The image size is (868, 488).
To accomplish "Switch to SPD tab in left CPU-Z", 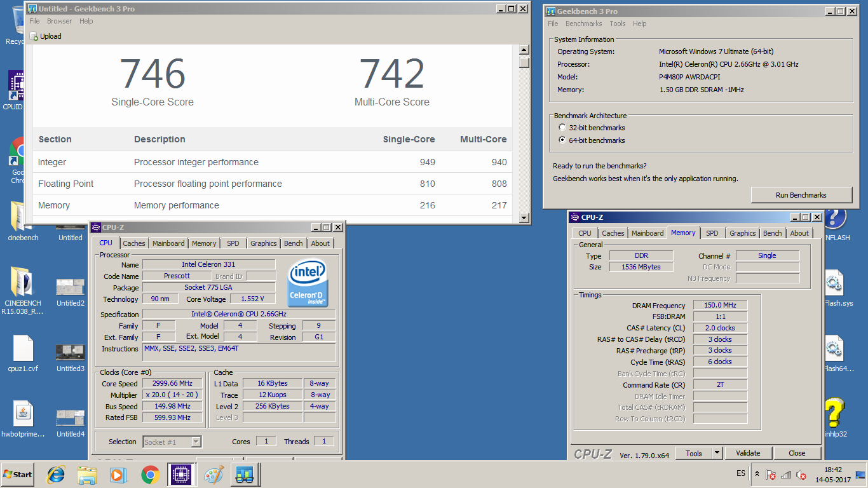I will coord(233,243).
